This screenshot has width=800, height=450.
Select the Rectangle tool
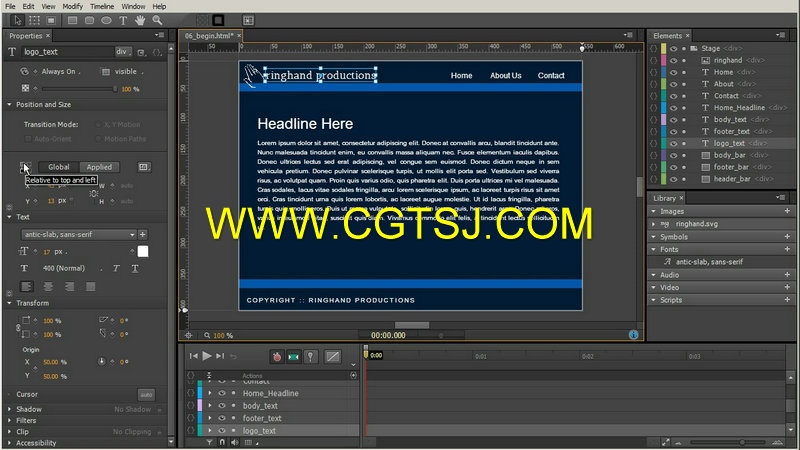click(72, 20)
